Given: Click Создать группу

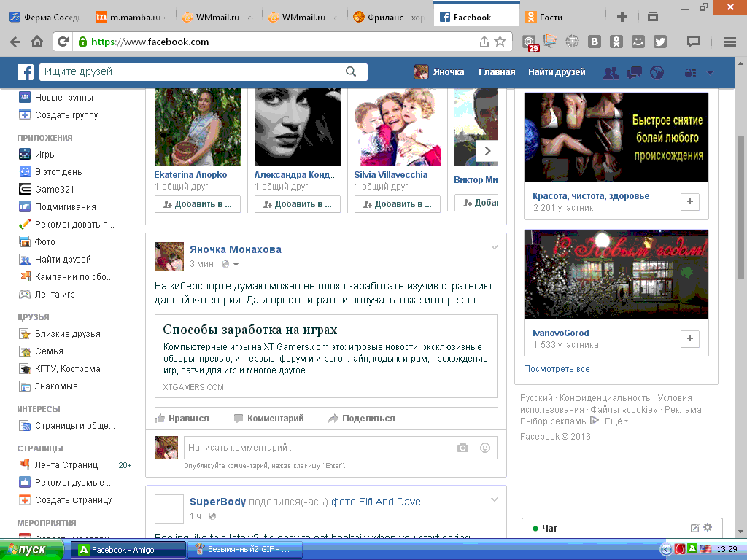Looking at the screenshot, I should (58, 114).
